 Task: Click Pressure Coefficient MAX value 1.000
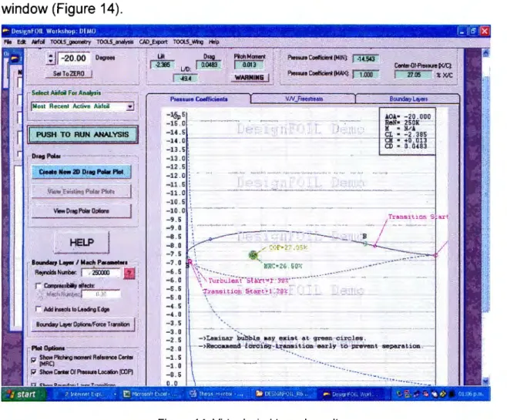coord(366,75)
